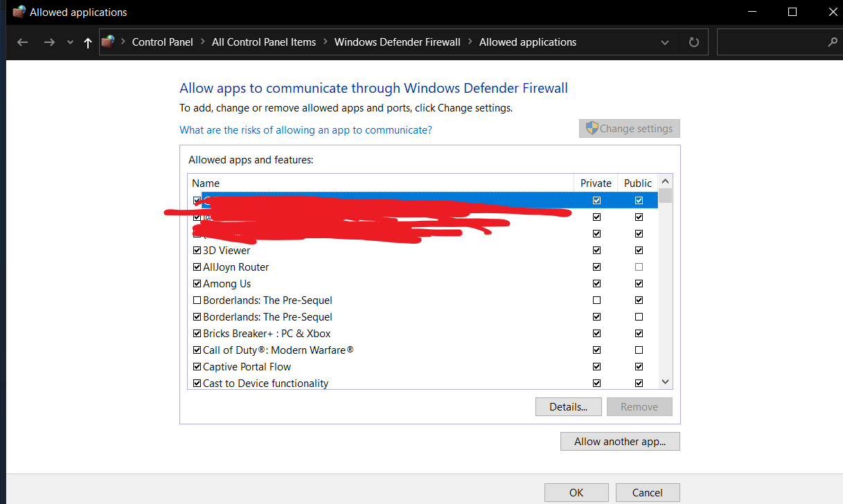Click the Change settings button
Screen dimensions: 843x504
(x=630, y=129)
